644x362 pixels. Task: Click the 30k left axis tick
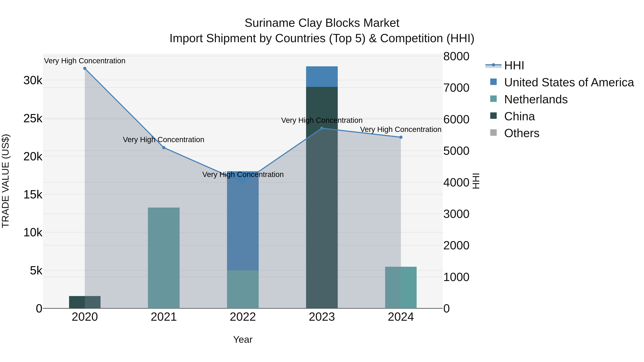tap(33, 80)
